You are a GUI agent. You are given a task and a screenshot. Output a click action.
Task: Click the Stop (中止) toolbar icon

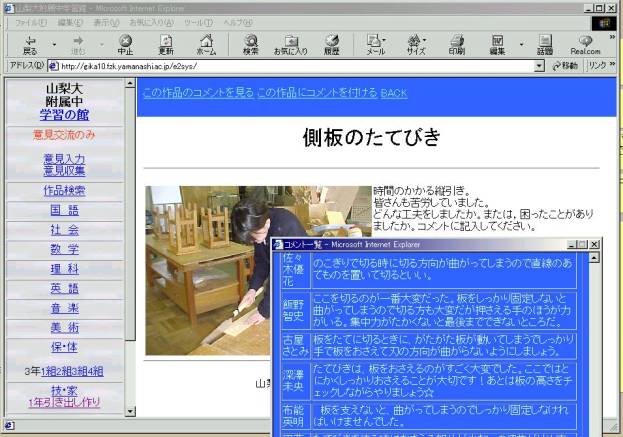pyautogui.click(x=126, y=45)
